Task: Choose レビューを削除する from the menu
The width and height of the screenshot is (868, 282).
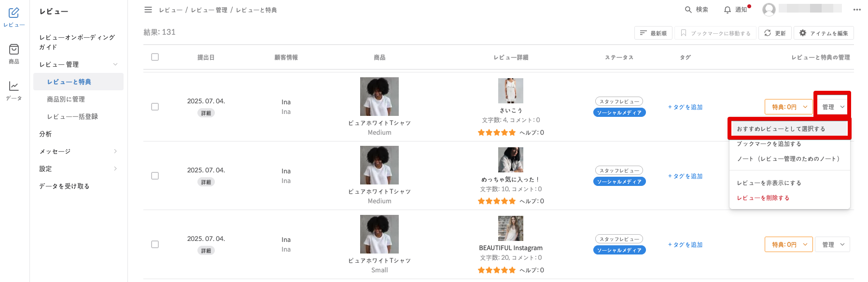Action: coord(763,198)
